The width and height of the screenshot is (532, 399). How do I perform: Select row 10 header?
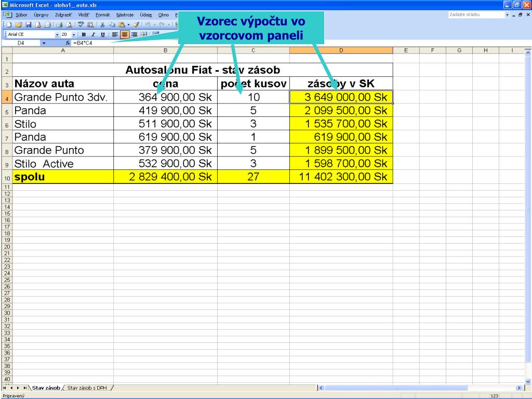pyautogui.click(x=7, y=177)
